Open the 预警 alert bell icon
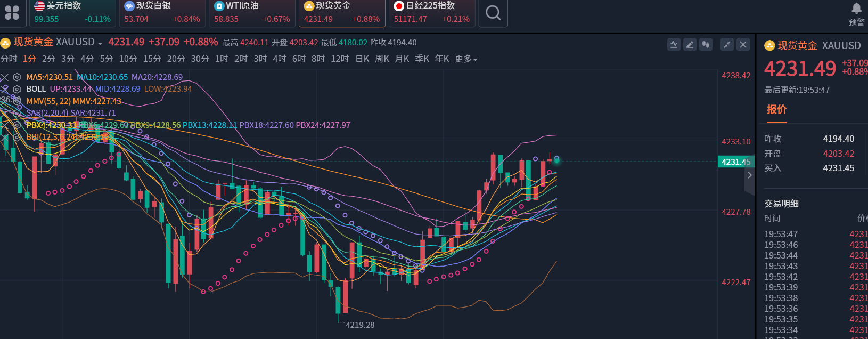Screen dimensions: 868x339 (x=856, y=13)
